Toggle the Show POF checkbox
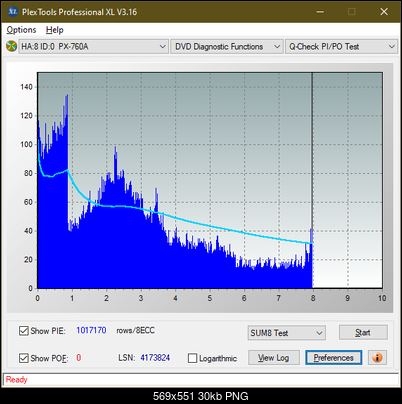Viewport: 402px width, 404px height. click(24, 358)
